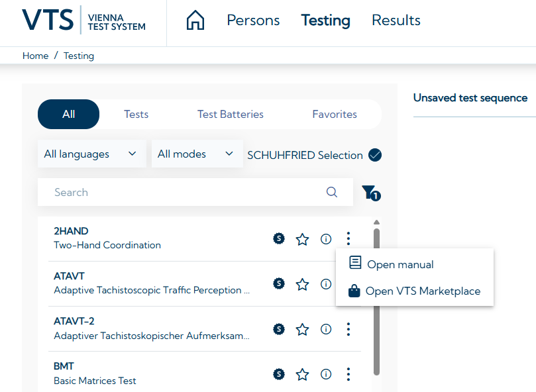Expand the All modes dropdown

point(196,154)
